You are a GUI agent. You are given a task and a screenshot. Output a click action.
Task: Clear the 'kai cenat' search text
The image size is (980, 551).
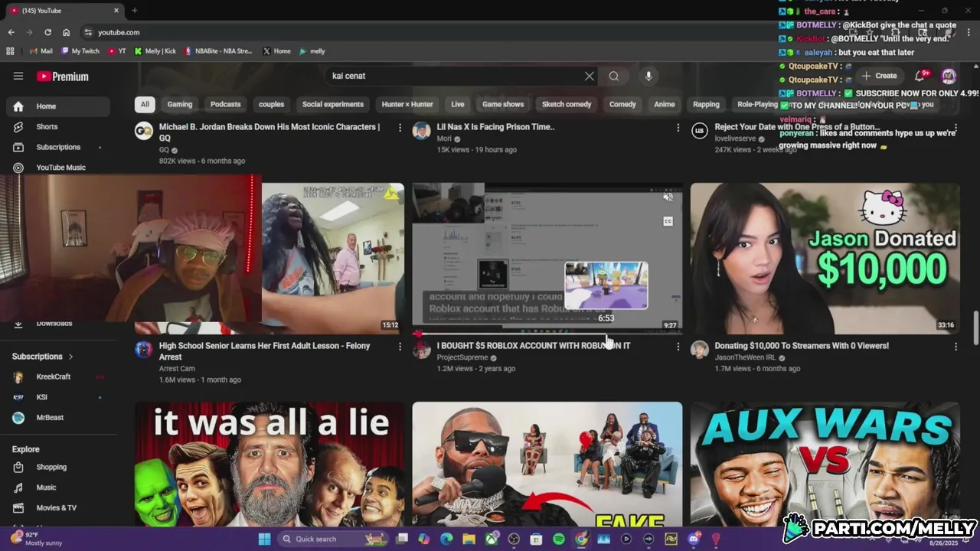pos(590,76)
